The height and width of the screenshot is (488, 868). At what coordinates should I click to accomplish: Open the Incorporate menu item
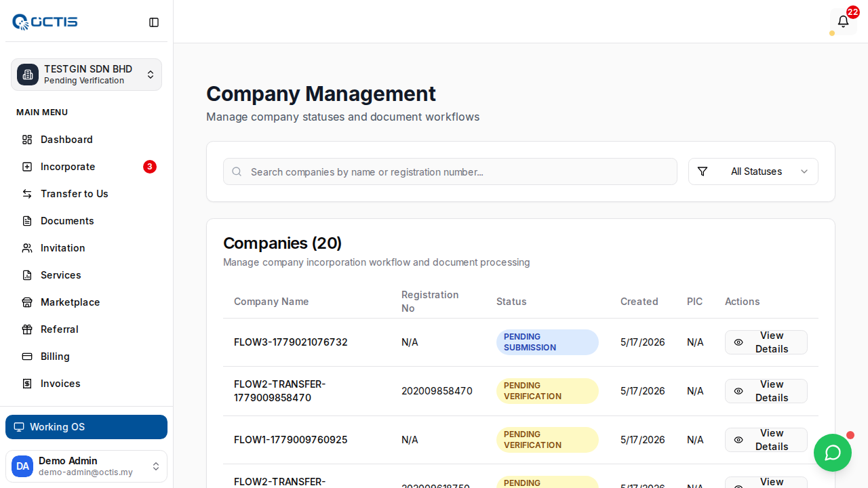pyautogui.click(x=86, y=167)
